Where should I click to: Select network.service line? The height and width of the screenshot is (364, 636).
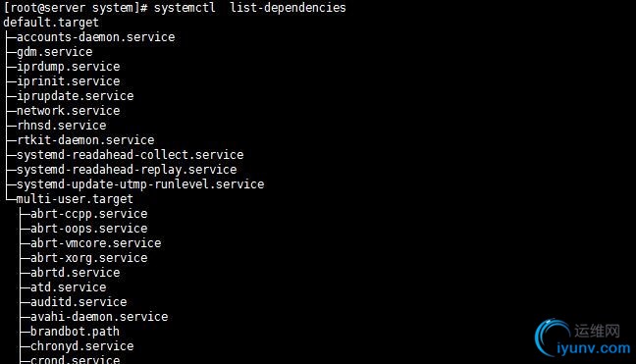coord(69,111)
